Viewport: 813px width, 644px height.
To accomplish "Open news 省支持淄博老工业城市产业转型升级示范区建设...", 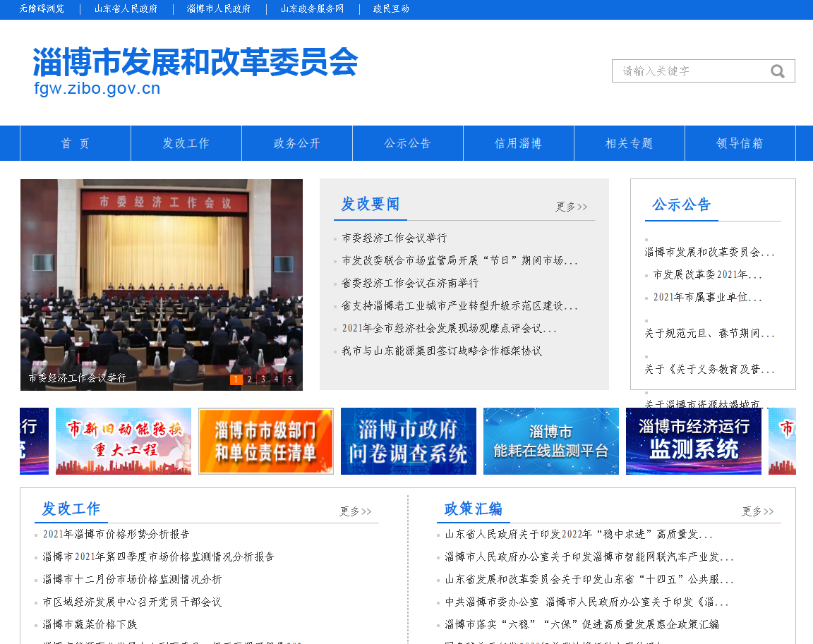I will tap(459, 305).
